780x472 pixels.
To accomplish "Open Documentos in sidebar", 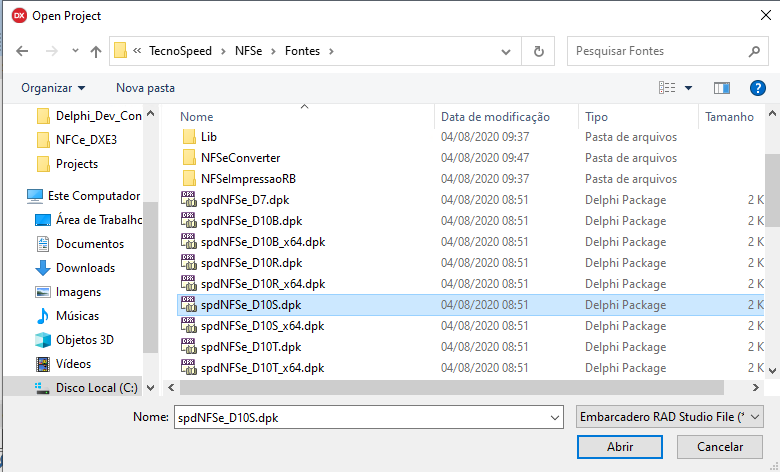I will tap(80, 244).
